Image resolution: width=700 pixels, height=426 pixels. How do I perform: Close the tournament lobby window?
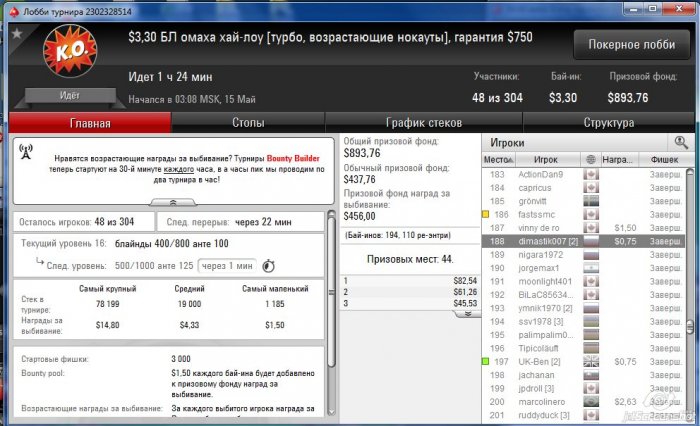click(x=679, y=9)
